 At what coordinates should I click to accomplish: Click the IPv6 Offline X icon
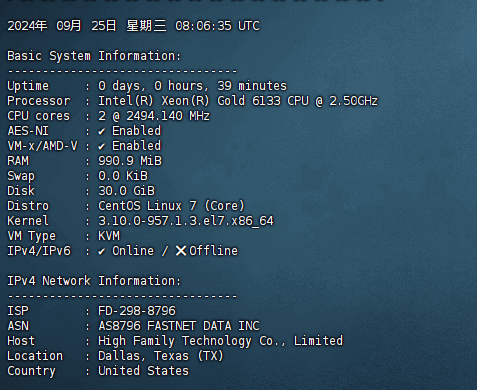coord(181,251)
